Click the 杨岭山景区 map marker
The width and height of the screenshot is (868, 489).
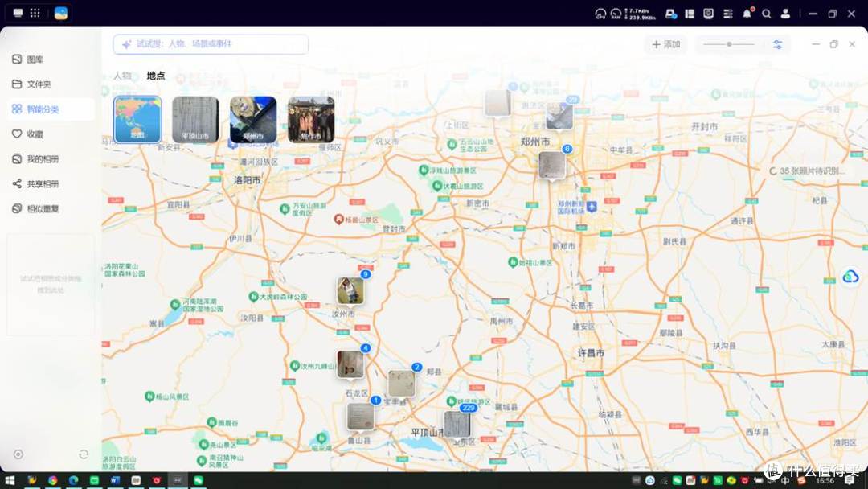(x=339, y=220)
